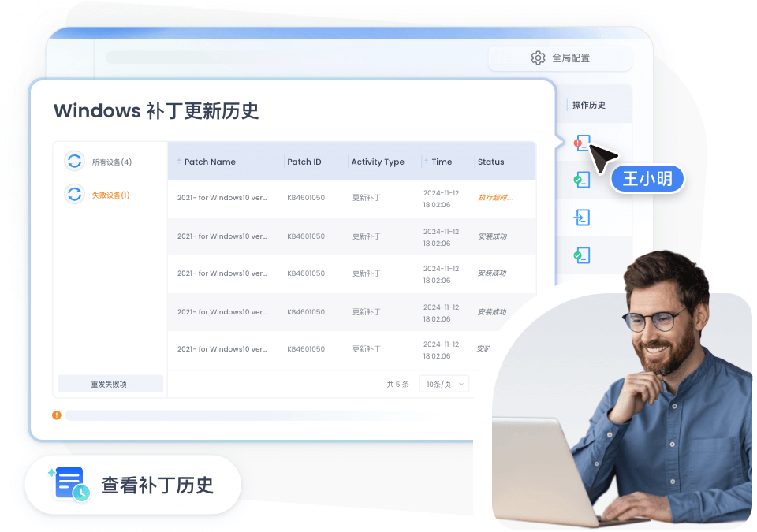Click the first successful operation icon with green check
The width and height of the screenshot is (757, 532).
click(582, 180)
